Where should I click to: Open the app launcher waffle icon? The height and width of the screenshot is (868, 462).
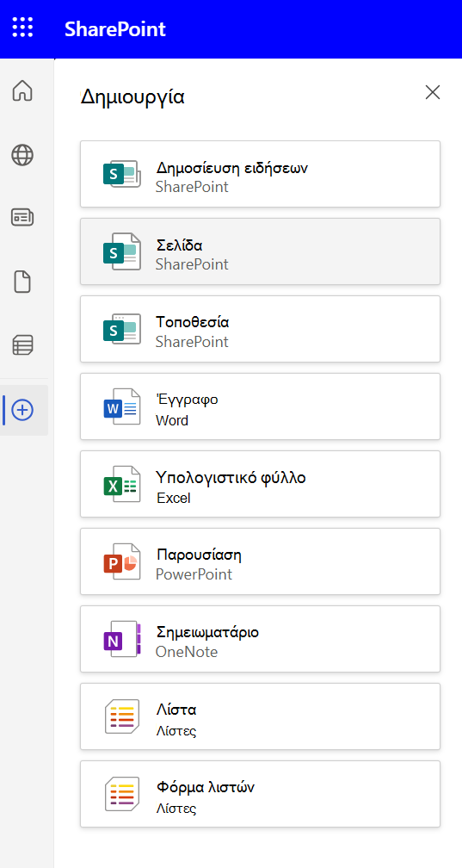click(x=22, y=28)
